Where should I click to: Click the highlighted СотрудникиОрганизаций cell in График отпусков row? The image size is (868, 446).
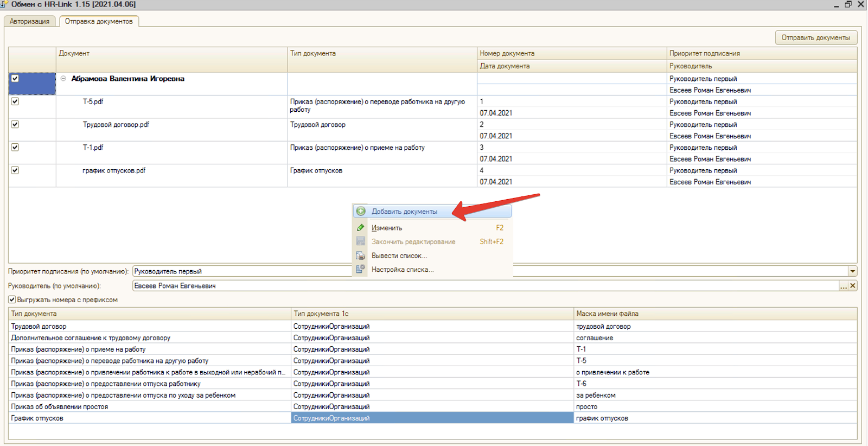pyautogui.click(x=432, y=418)
